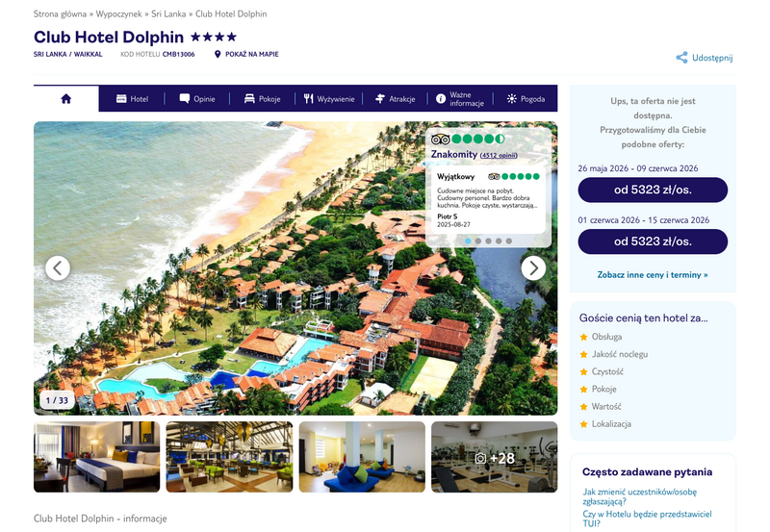Show previous photo with left arrow
Screen dimensions: 770x532
[x=58, y=268]
